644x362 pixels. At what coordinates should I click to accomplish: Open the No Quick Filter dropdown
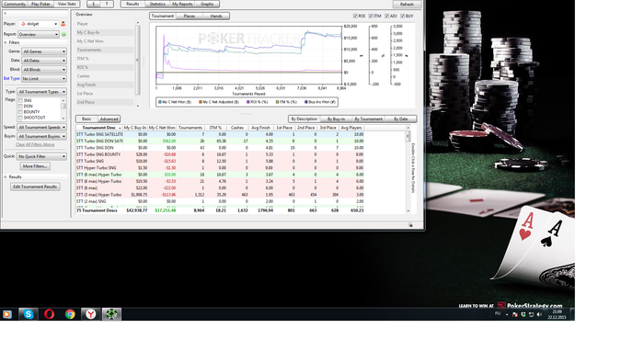click(42, 156)
